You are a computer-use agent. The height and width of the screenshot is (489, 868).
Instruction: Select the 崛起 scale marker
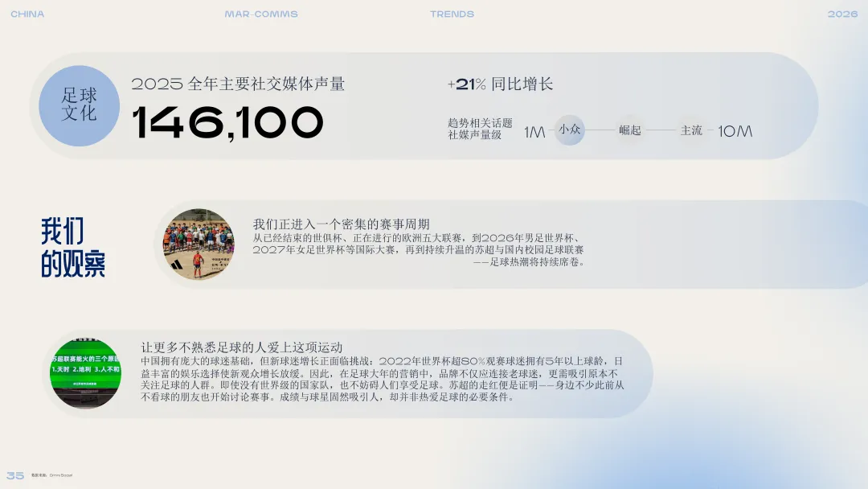coord(630,131)
